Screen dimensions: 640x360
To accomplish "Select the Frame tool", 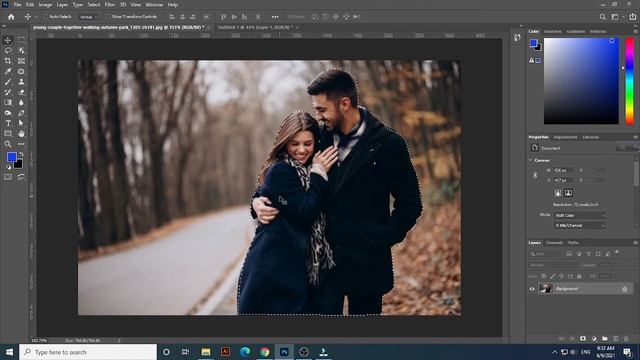I will [x=21, y=61].
